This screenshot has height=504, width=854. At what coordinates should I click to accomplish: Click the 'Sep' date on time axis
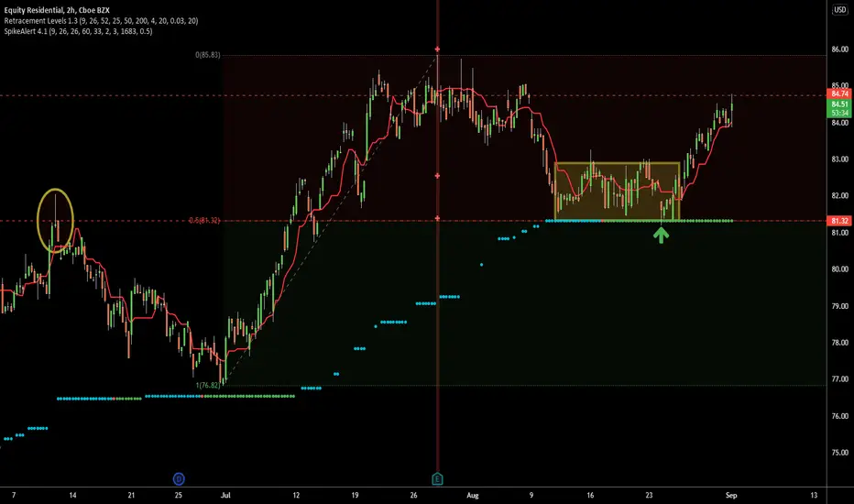[731, 495]
